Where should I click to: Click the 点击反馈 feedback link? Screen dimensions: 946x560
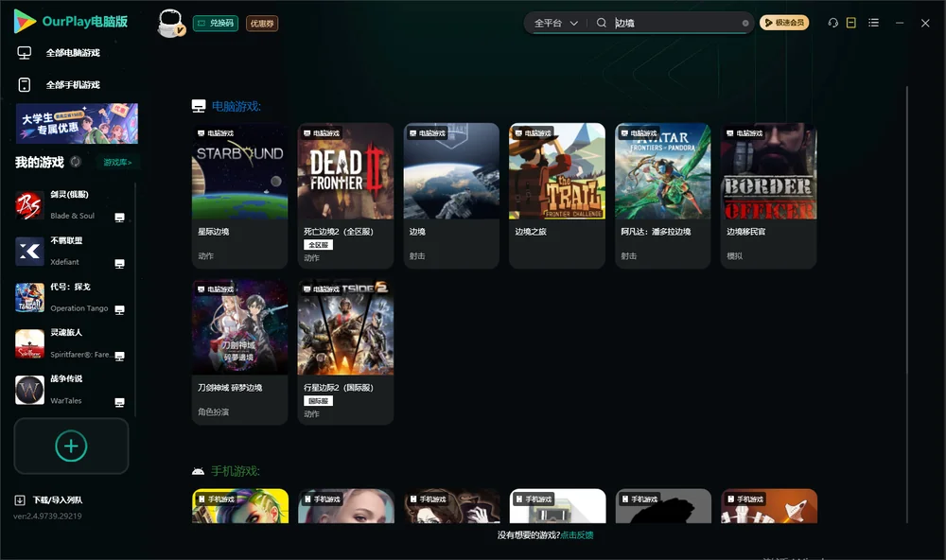577,534
